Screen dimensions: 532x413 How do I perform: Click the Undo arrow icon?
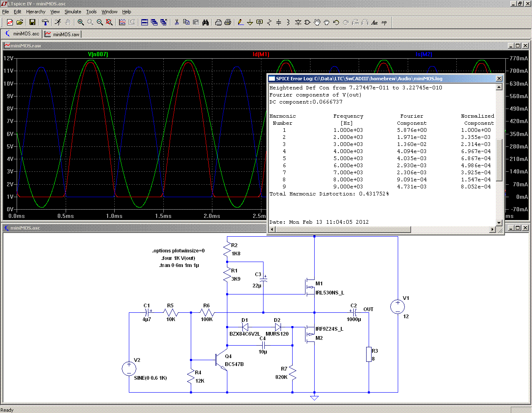point(336,22)
